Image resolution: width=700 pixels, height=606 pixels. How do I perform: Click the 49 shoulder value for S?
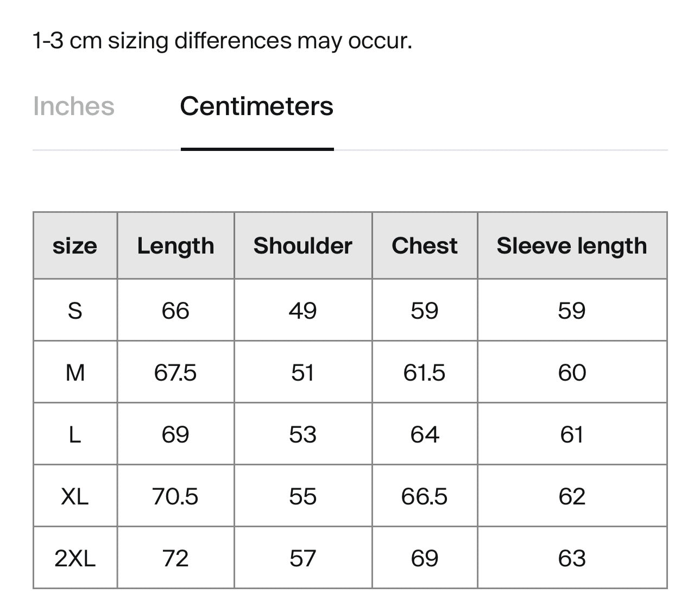point(303,311)
